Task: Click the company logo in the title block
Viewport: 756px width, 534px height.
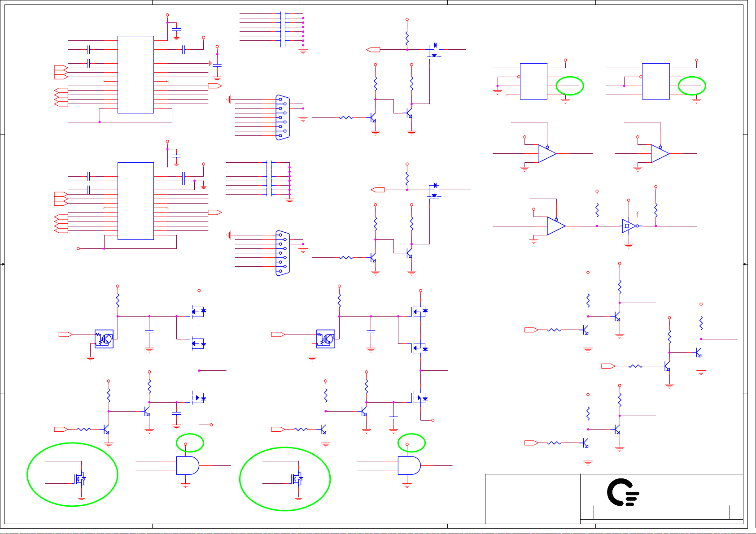Action: tap(623, 492)
